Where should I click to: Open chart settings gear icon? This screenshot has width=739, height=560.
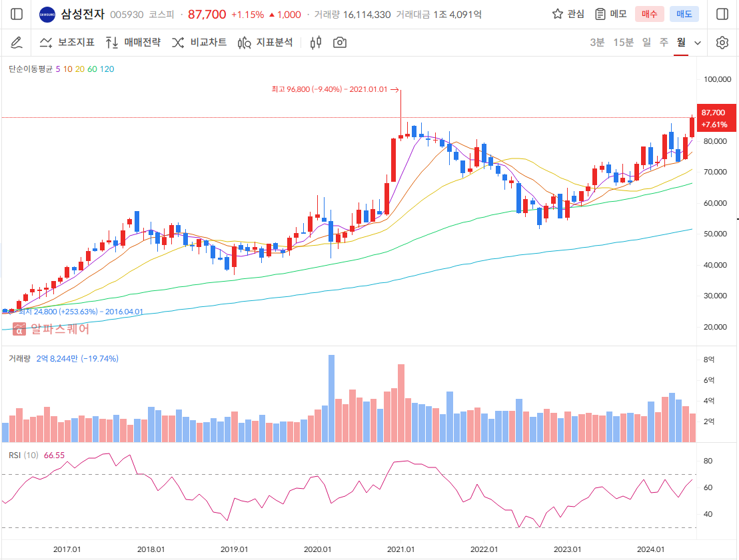pos(722,43)
